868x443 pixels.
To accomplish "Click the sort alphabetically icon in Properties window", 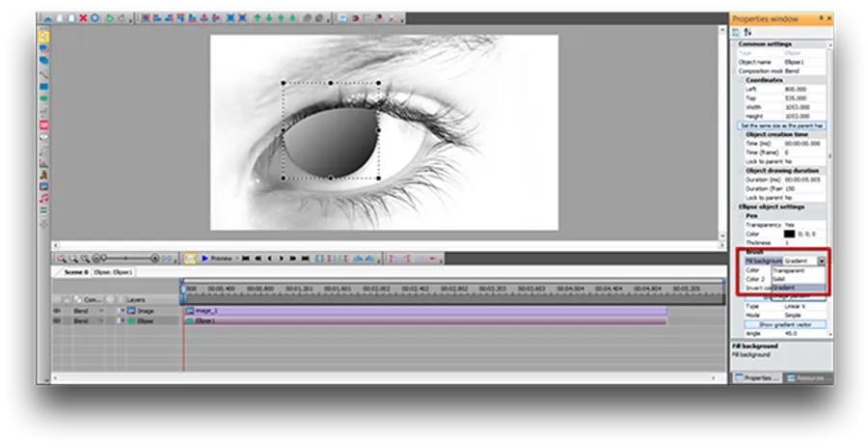I will pyautogui.click(x=747, y=32).
